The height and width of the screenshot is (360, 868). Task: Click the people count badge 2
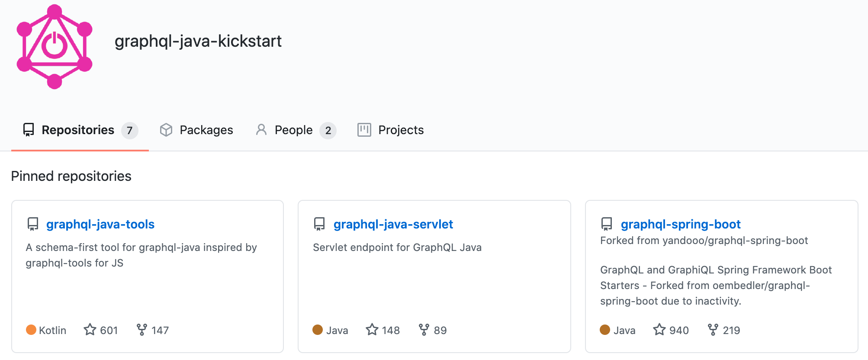(328, 130)
